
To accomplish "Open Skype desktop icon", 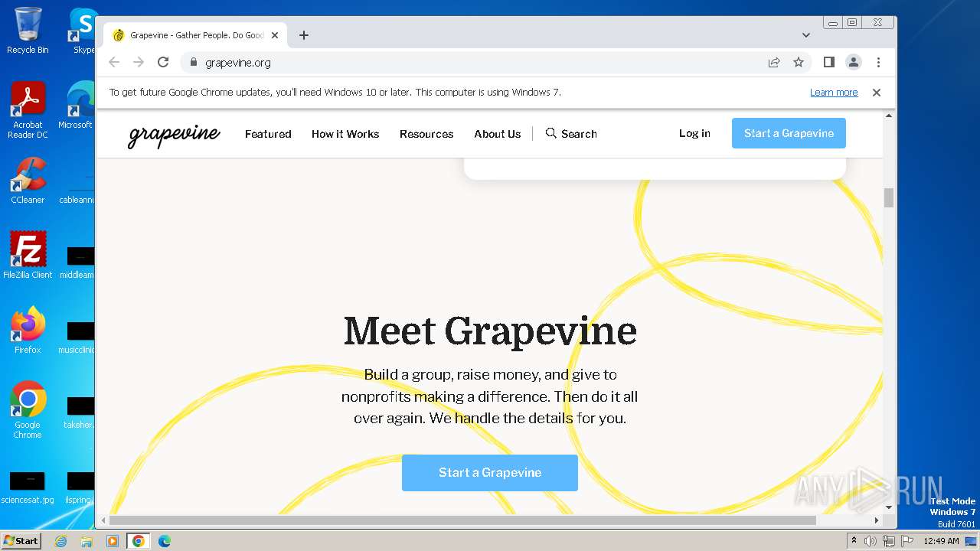I will coord(83,31).
